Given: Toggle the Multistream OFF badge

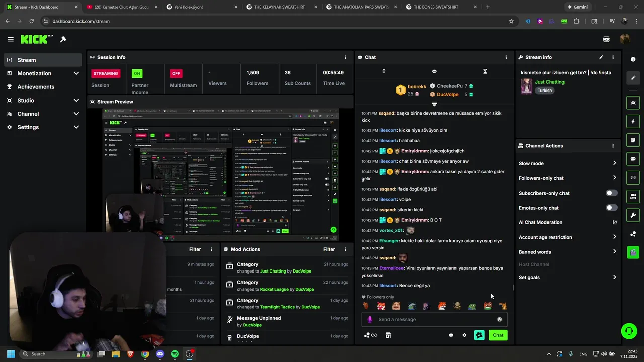Looking at the screenshot, I should point(176,73).
